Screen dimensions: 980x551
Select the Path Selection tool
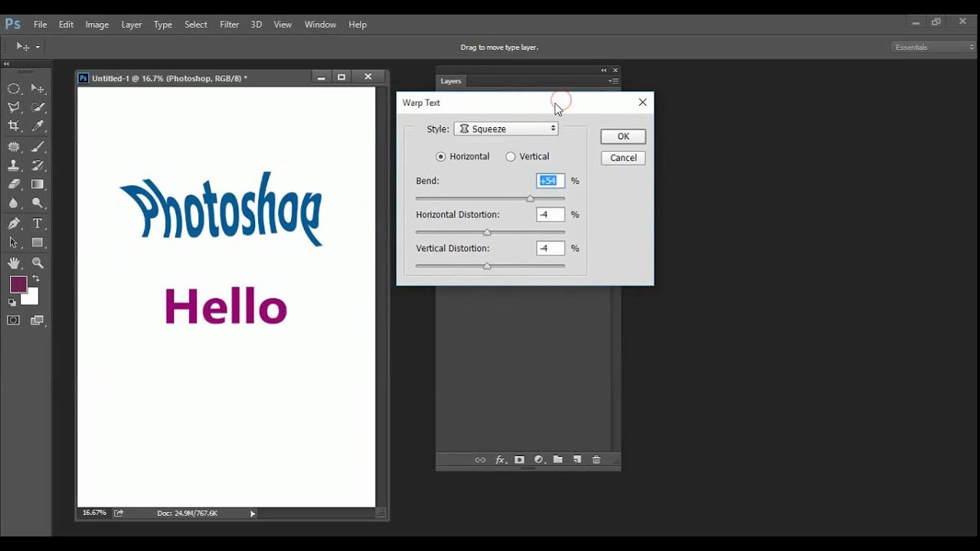[x=14, y=243]
